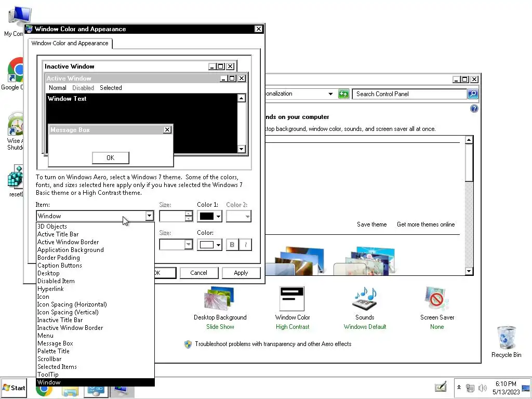Click the themes list scrollbar down arrow
The width and height of the screenshot is (532, 399).
[469, 271]
